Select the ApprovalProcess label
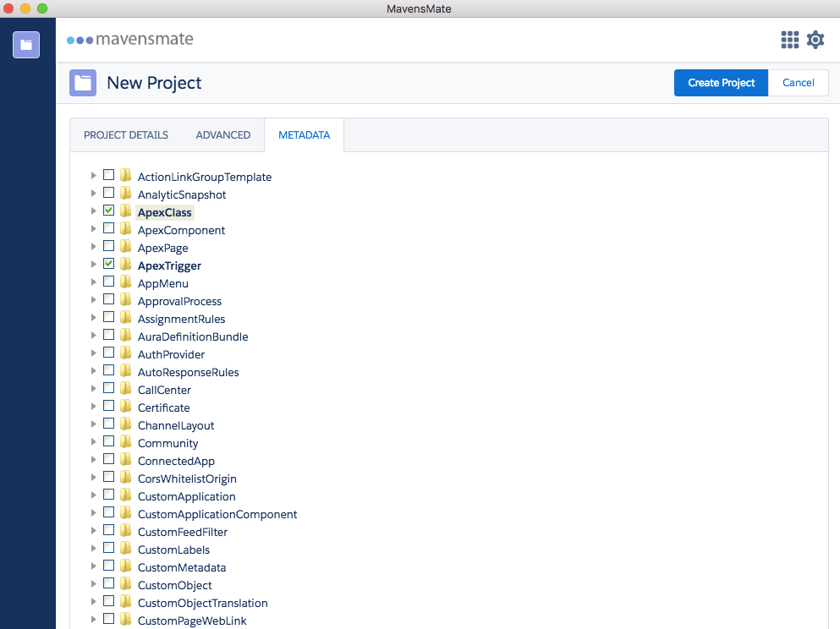This screenshot has height=629, width=840. click(179, 301)
